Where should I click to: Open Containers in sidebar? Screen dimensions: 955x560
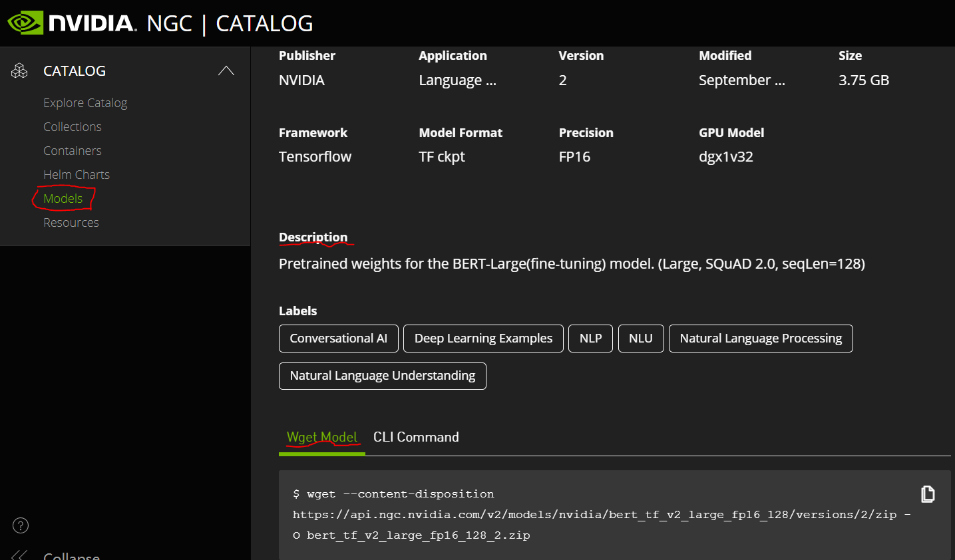73,150
